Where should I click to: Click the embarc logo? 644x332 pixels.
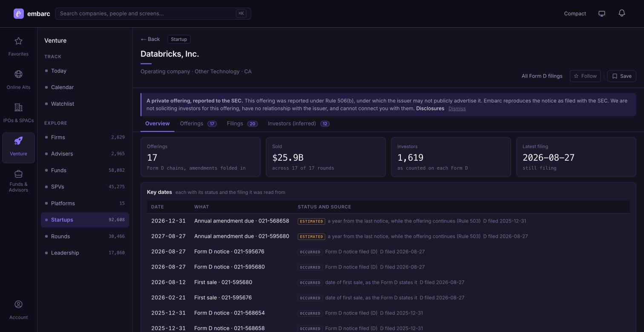tap(32, 14)
